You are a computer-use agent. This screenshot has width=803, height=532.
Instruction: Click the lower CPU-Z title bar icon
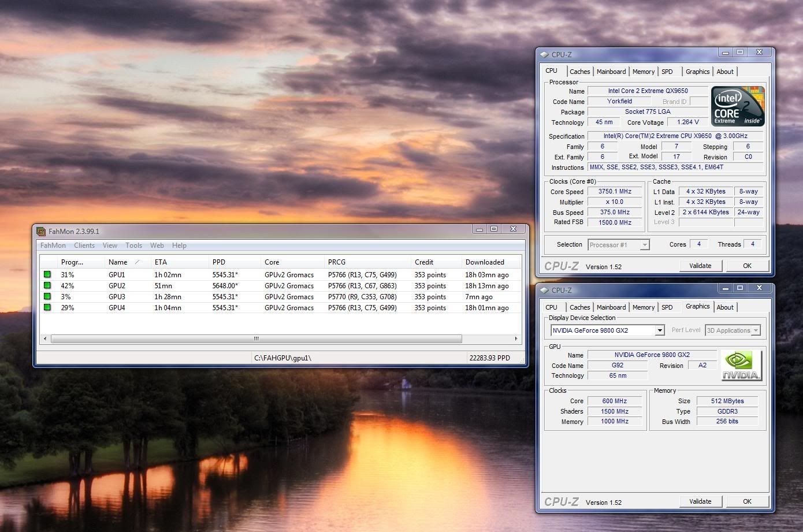click(544, 291)
